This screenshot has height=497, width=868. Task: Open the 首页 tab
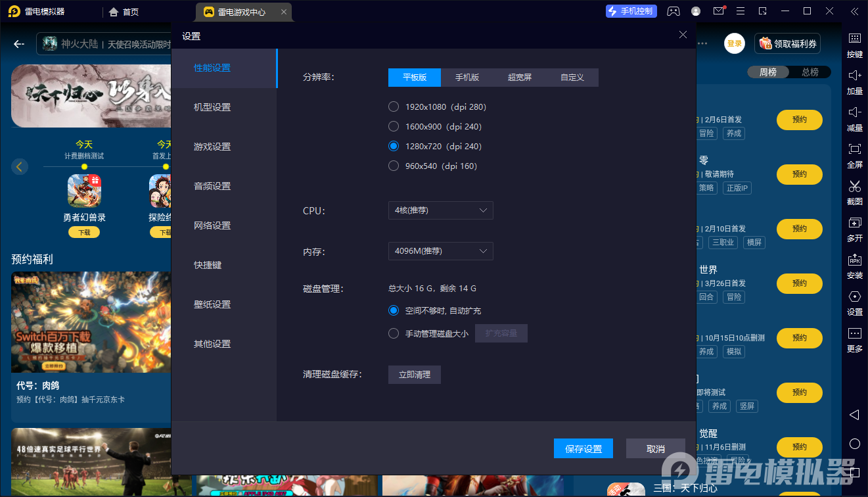(124, 12)
